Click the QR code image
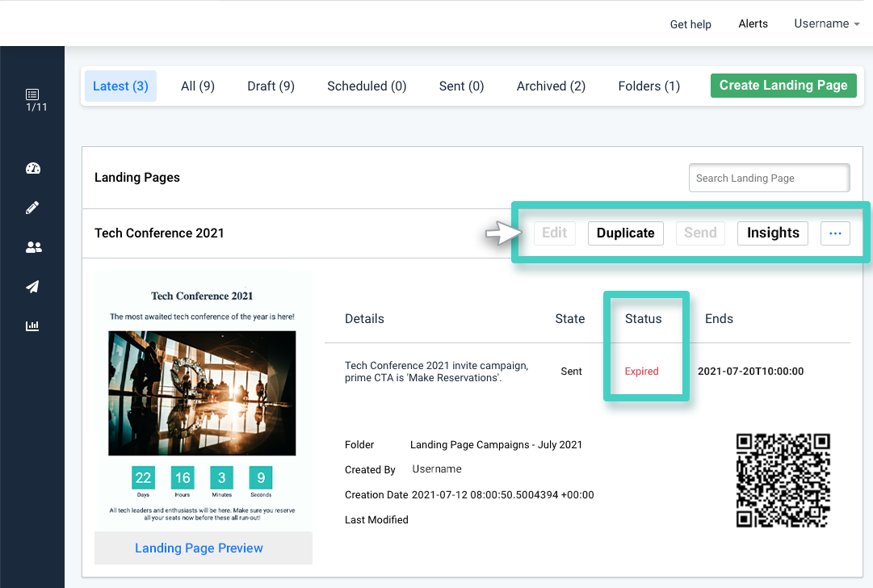873x588 pixels. pyautogui.click(x=783, y=480)
